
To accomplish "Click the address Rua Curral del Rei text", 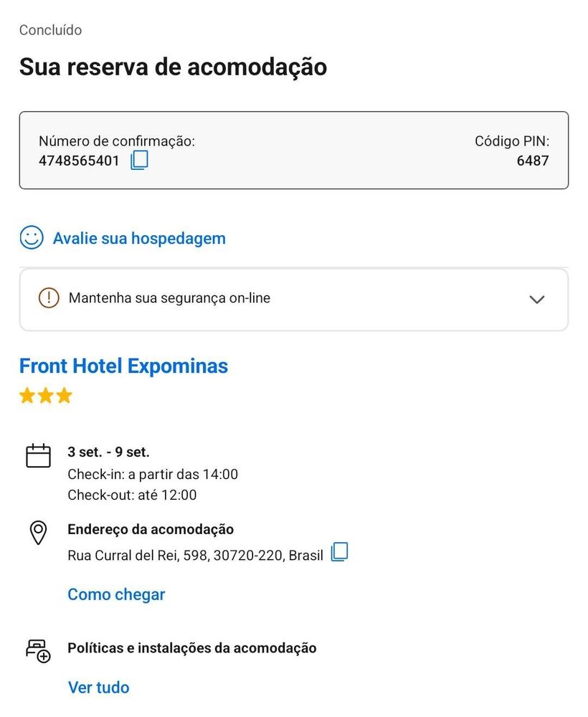I will tap(195, 556).
